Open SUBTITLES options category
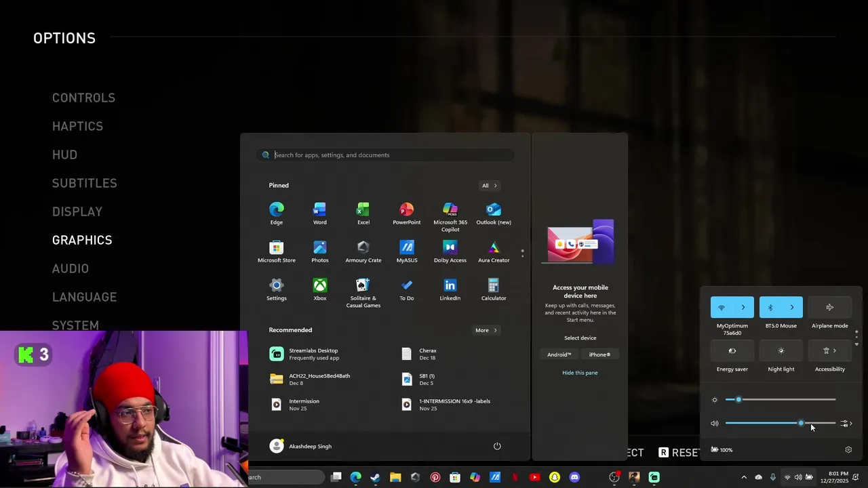This screenshot has width=868, height=488. (84, 183)
